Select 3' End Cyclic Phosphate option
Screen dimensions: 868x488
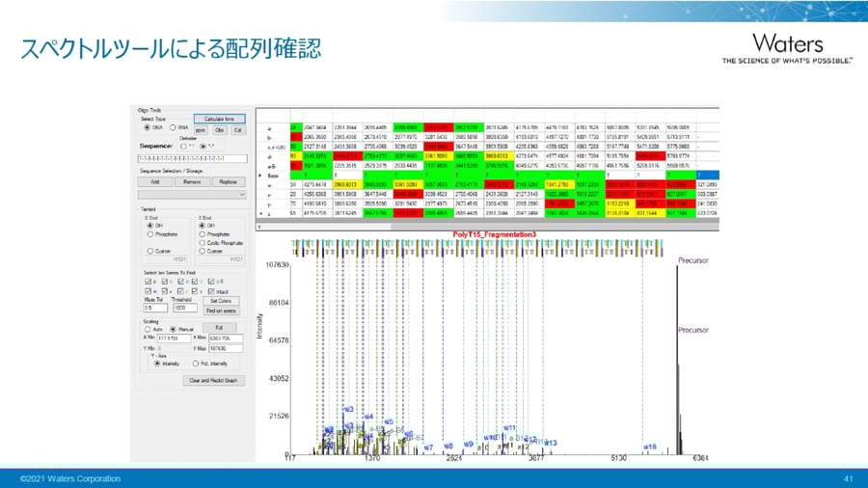[203, 243]
